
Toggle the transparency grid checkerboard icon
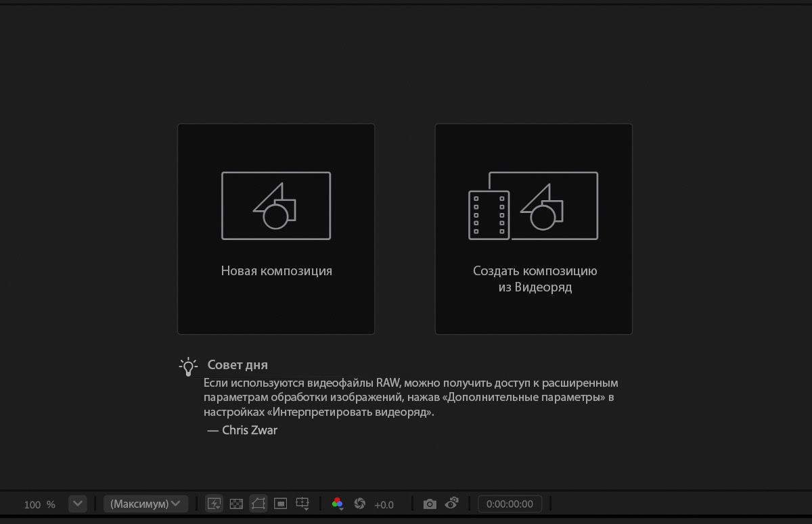click(236, 504)
